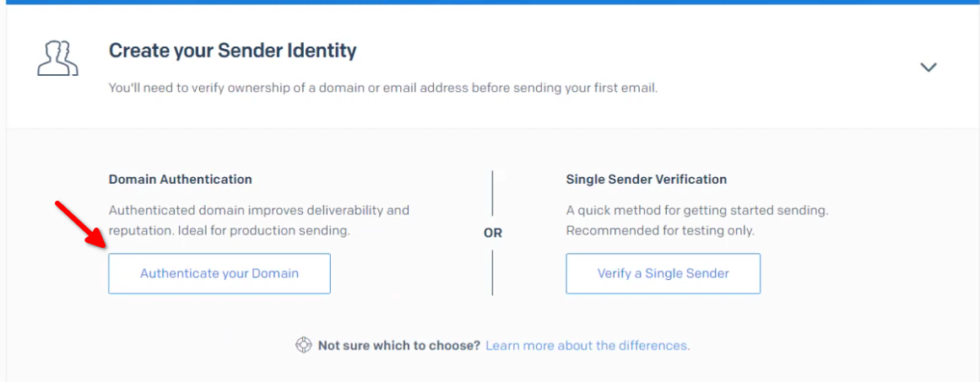The image size is (980, 382).
Task: Click the Create your Sender Identity heading
Action: point(232,51)
